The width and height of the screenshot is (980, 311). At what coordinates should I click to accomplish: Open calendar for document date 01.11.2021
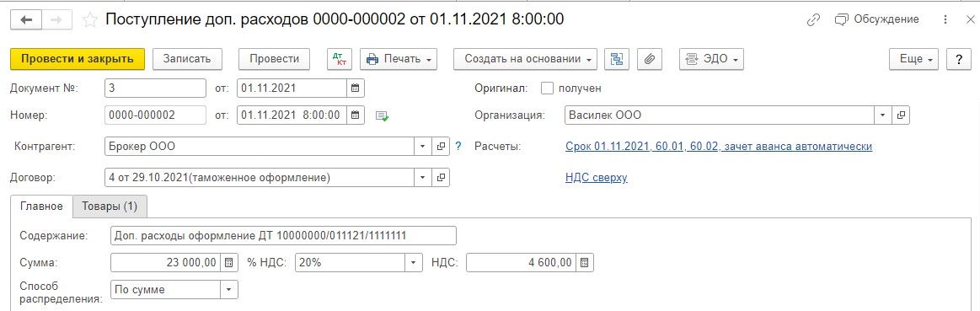355,88
